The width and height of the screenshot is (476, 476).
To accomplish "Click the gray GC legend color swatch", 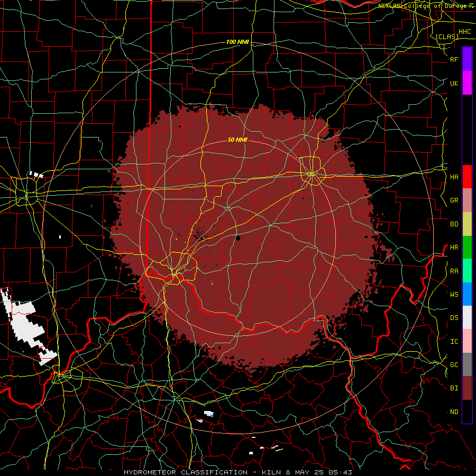I will click(467, 364).
